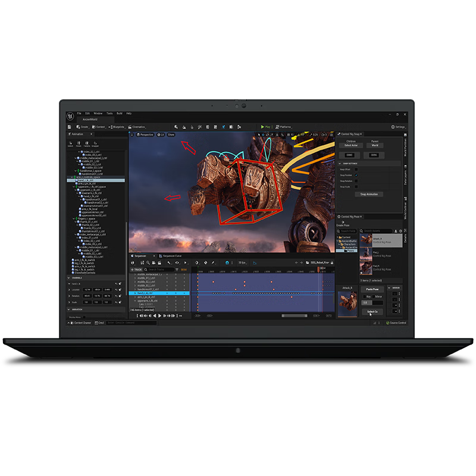476x476 pixels.
Task: Activate the blue Animation mode icon
Action: (x=224, y=127)
